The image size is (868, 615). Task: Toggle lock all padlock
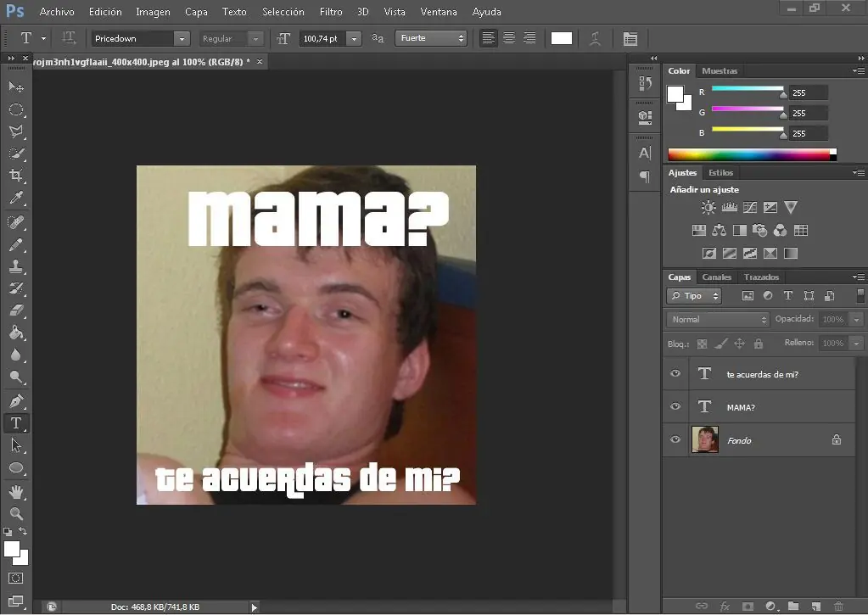759,344
